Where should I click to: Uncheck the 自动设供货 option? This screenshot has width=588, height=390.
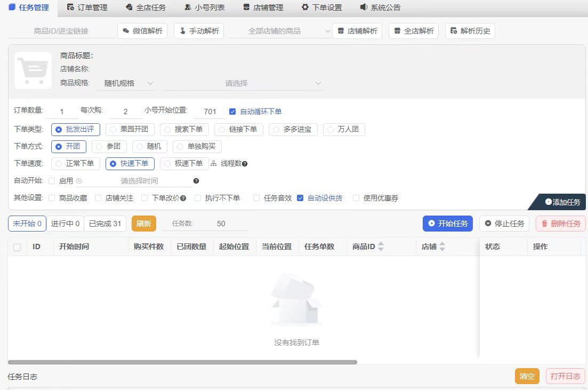(x=300, y=198)
